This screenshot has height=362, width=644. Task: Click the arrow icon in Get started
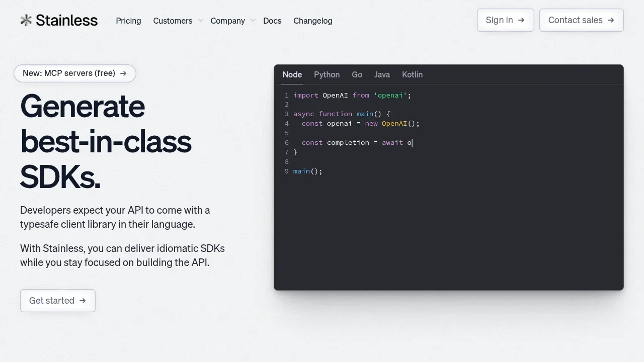pyautogui.click(x=83, y=301)
